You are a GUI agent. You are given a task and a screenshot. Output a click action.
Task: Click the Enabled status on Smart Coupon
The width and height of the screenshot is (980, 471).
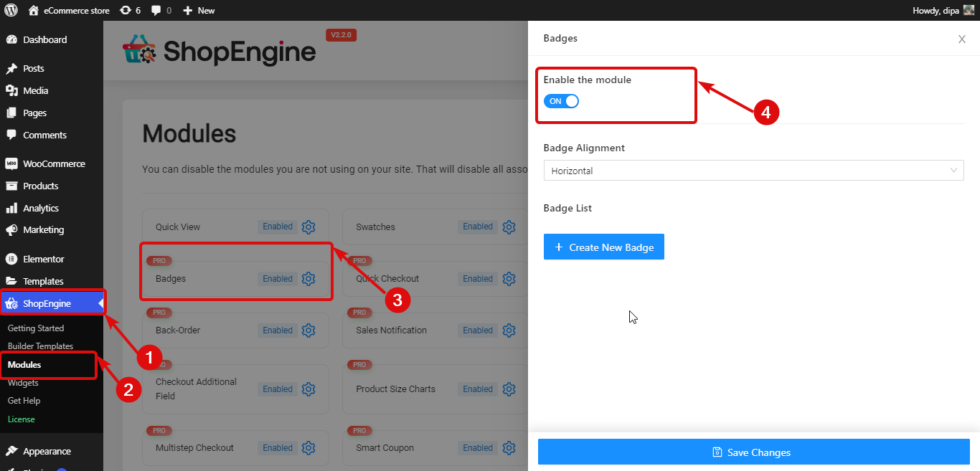coord(478,448)
